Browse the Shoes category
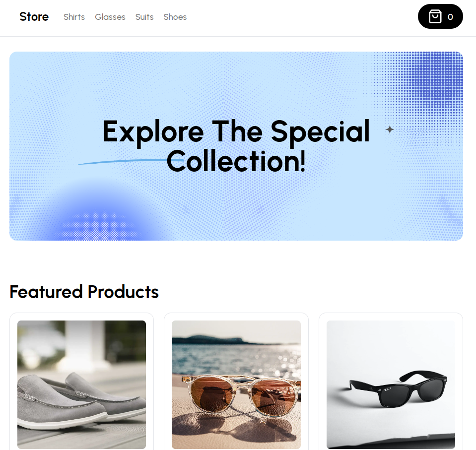 coord(175,17)
